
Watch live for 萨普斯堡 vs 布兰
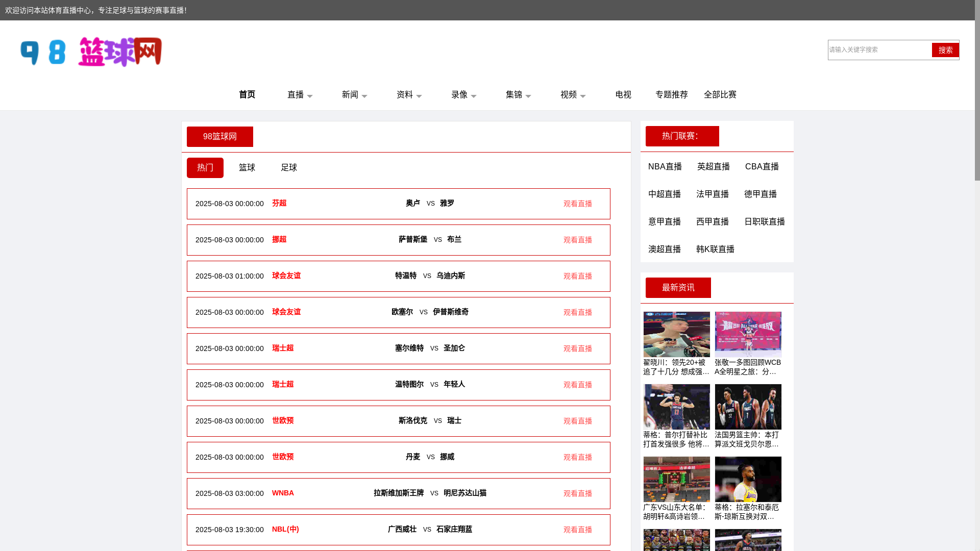pyautogui.click(x=578, y=240)
